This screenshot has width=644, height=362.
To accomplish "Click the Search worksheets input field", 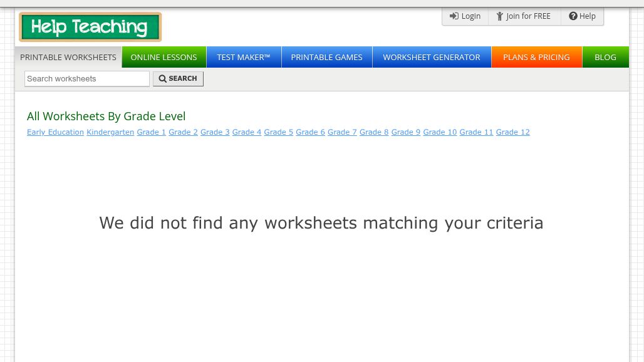I will coord(87,79).
